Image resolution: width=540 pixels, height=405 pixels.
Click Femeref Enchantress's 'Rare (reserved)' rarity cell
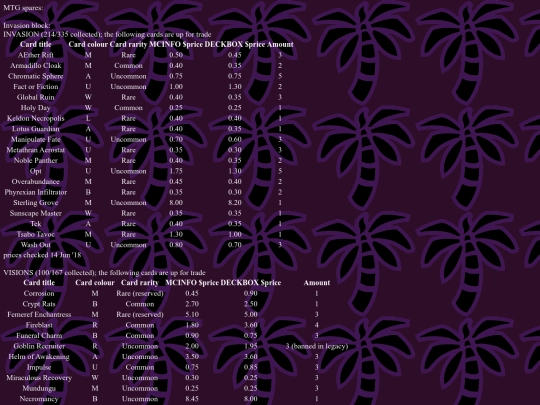click(x=140, y=314)
